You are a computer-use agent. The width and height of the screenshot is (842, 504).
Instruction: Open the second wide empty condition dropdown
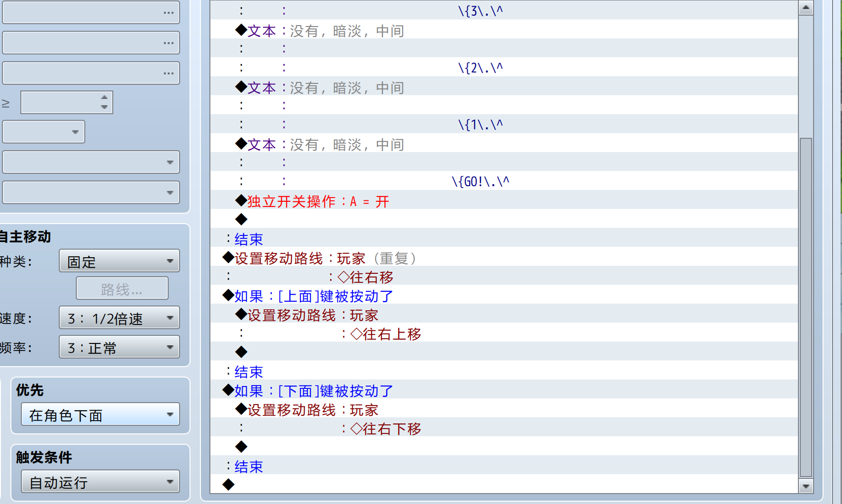(91, 192)
